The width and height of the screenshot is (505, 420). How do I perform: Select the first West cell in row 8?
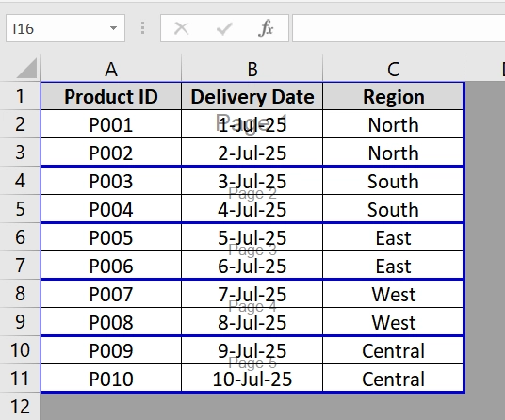(393, 294)
